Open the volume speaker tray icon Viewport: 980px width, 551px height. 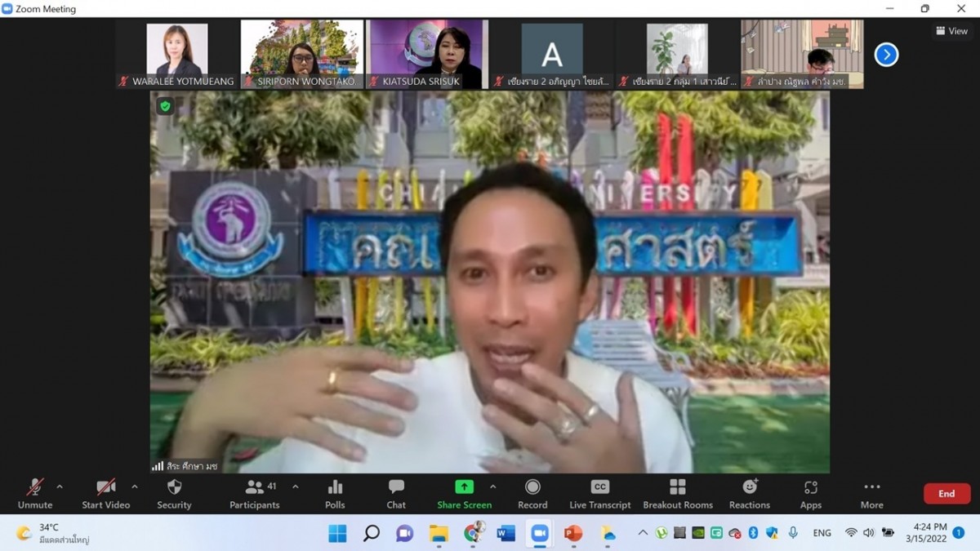point(868,533)
